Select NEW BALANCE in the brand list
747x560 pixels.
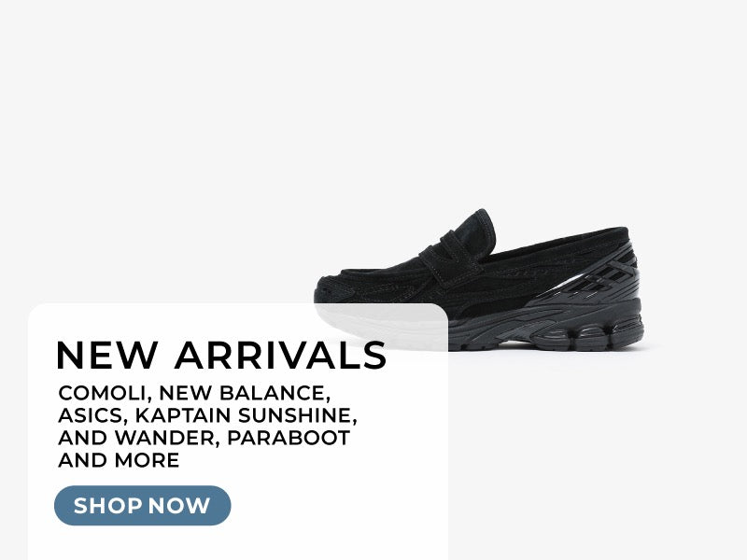point(243,393)
